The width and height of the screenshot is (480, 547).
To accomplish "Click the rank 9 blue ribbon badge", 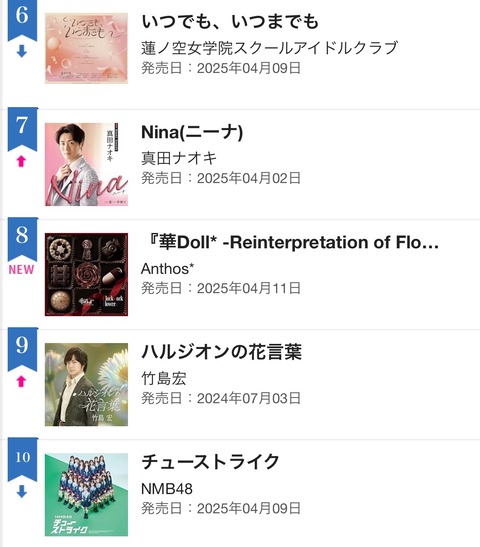I will (x=22, y=349).
